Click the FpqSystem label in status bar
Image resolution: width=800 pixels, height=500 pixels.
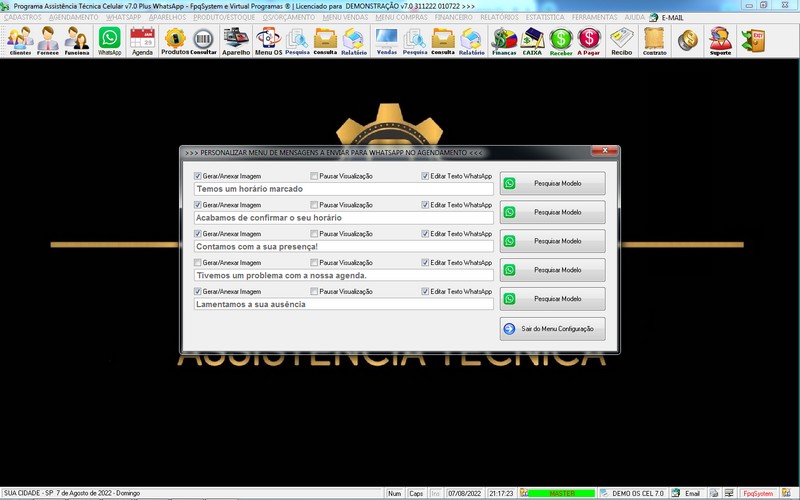(x=758, y=493)
